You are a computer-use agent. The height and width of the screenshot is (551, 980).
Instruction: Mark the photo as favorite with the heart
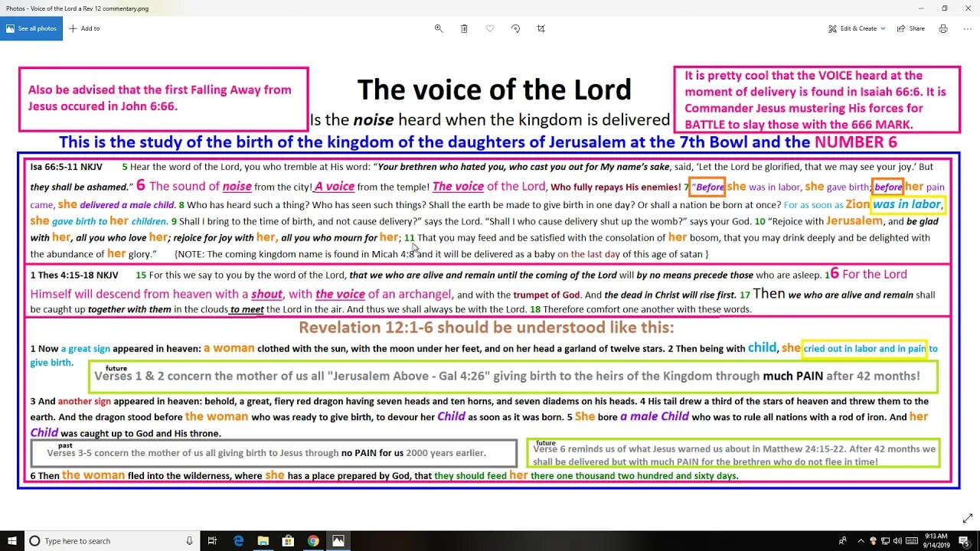click(x=490, y=28)
